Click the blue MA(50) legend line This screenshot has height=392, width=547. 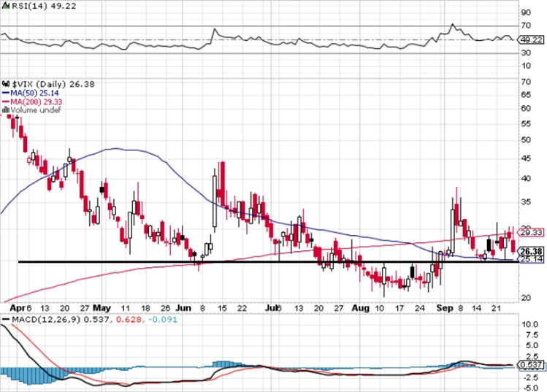point(6,93)
